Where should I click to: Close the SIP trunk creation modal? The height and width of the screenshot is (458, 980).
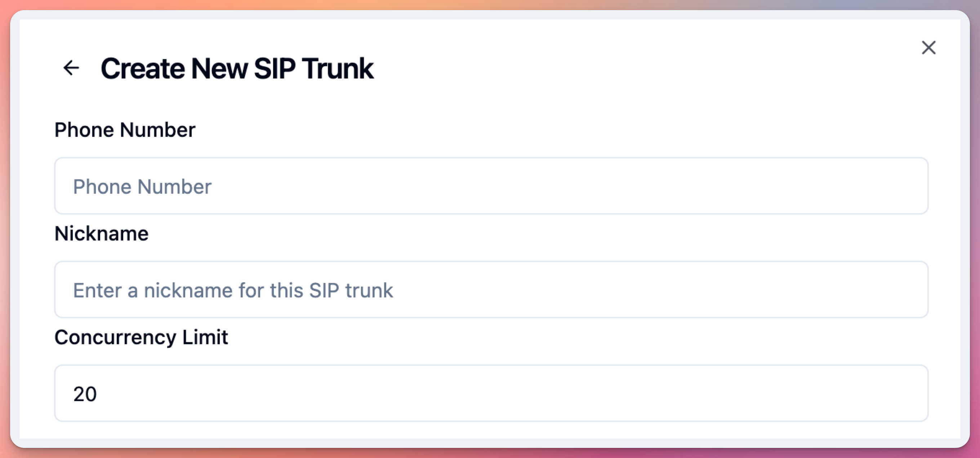point(928,48)
